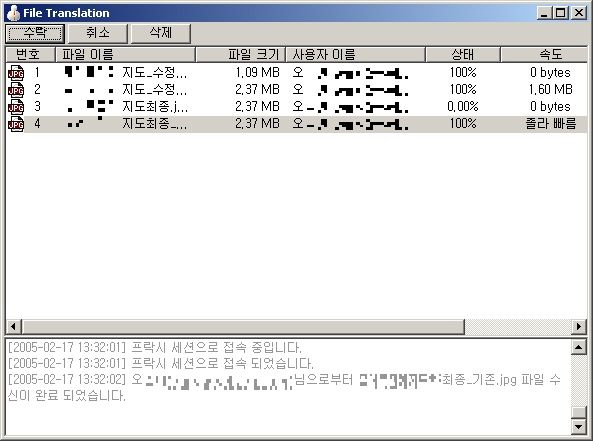
Task: Click the horizontal scrollbar right arrow
Action: coord(579,326)
